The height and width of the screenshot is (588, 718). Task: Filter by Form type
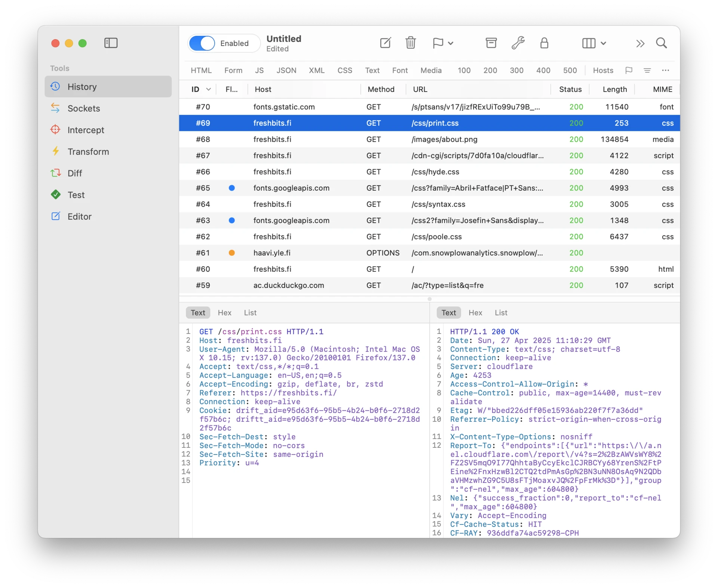[233, 70]
